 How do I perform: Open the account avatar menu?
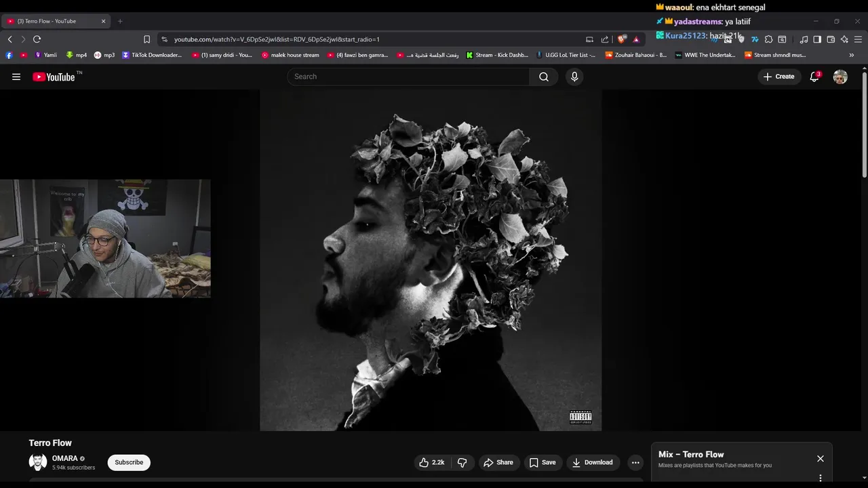click(x=840, y=77)
